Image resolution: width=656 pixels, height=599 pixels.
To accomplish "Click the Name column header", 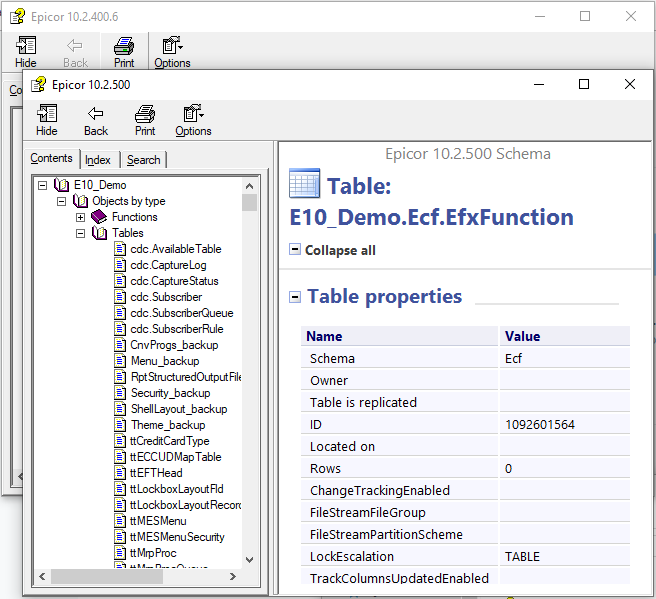I will [x=400, y=336].
